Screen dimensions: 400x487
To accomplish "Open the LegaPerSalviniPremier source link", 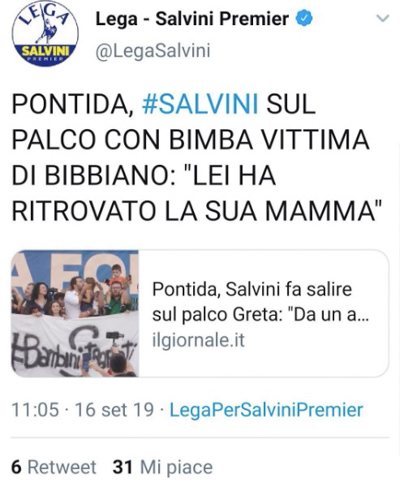I will pos(266,410).
